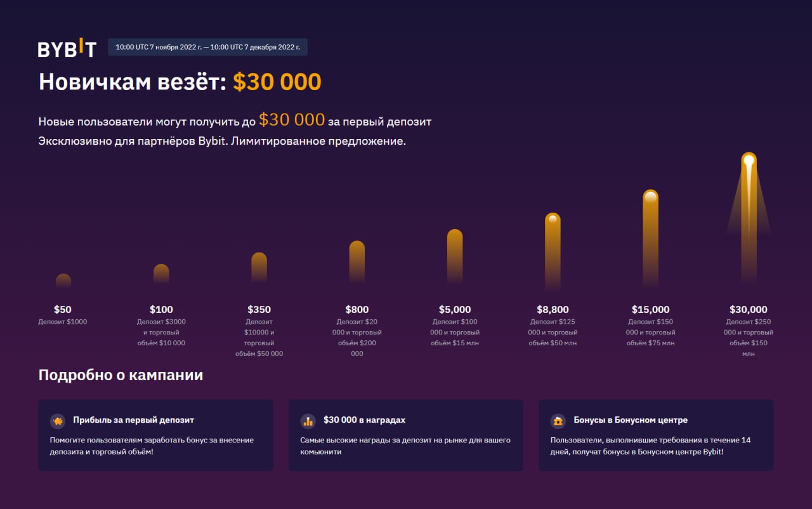Click the $5,000 tier bar
The width and height of the screenshot is (812, 509).
tap(455, 256)
